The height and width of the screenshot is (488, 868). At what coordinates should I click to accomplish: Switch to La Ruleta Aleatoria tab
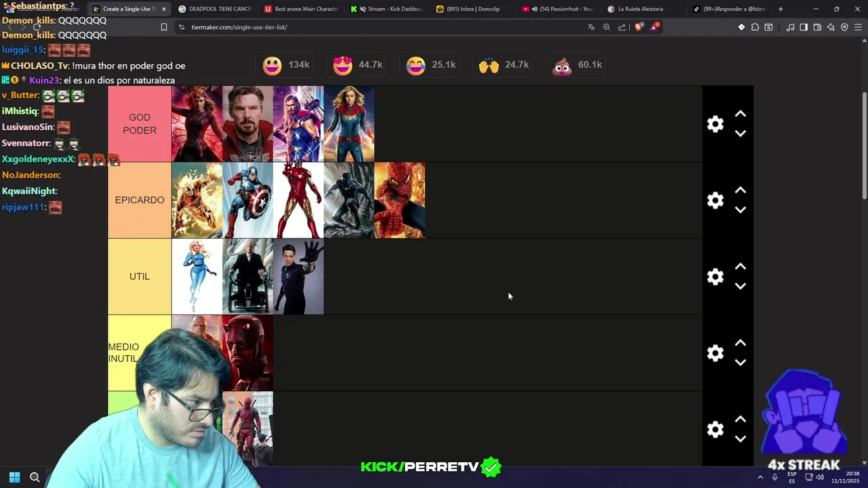pos(646,9)
